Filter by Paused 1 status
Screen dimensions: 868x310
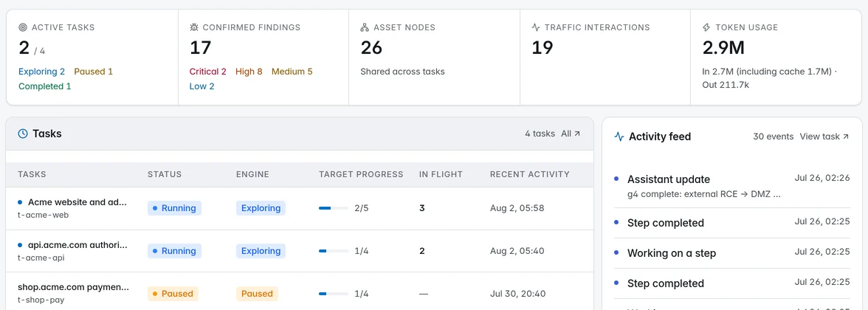(x=94, y=72)
